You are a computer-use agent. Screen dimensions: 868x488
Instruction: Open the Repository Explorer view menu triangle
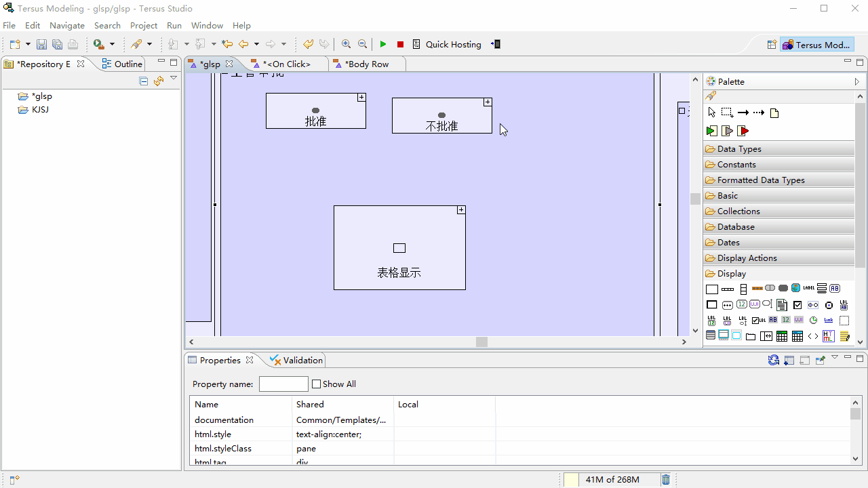pyautogui.click(x=174, y=79)
